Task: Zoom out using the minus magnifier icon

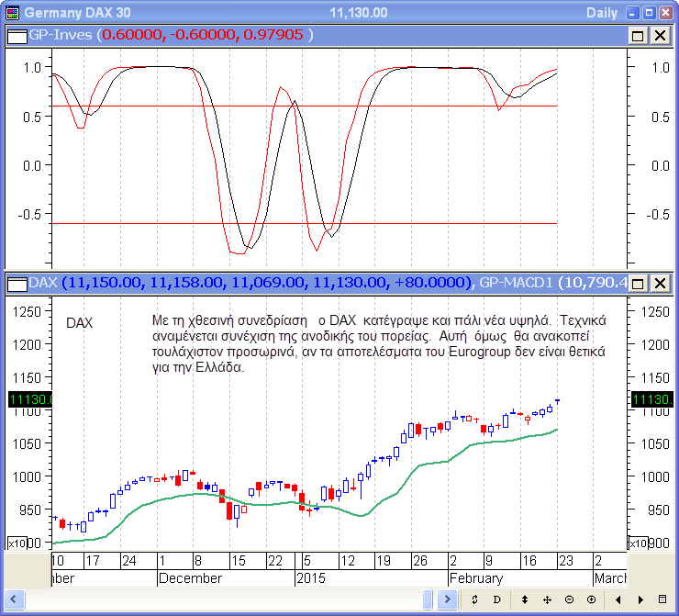Action: click(x=570, y=599)
